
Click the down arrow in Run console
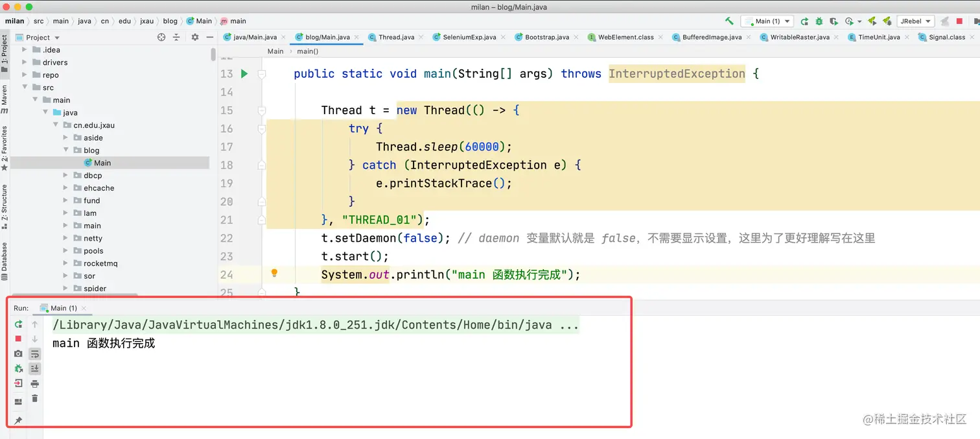pos(35,338)
